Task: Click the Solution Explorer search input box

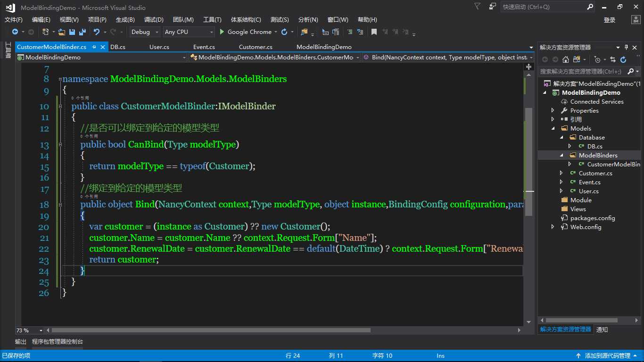Action: (x=583, y=71)
